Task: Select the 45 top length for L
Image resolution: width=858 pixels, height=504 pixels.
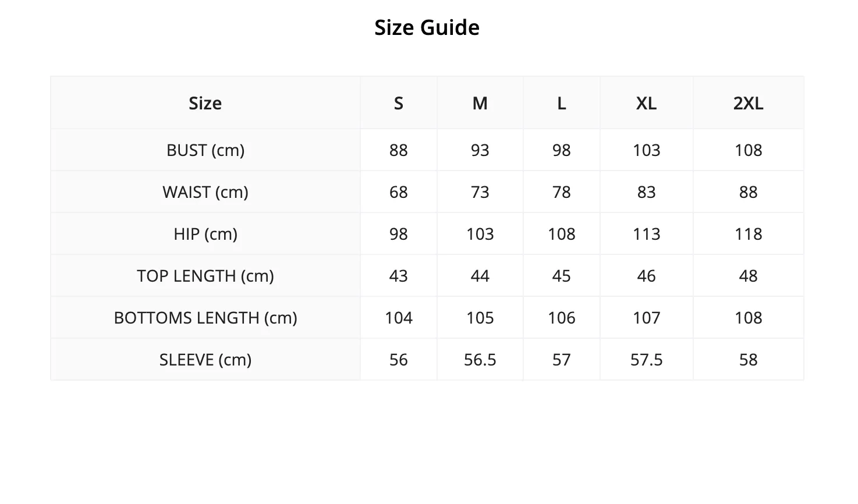Action: coord(561,276)
